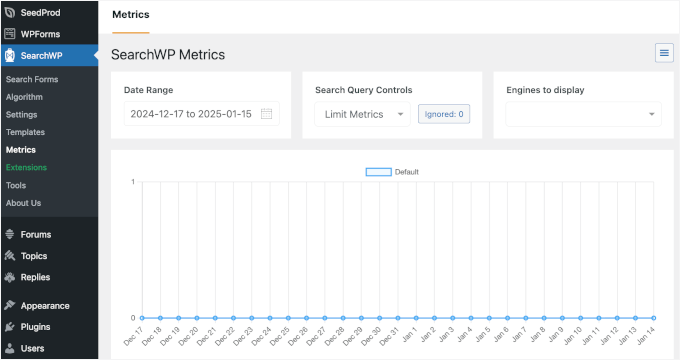This screenshot has width=680, height=360.
Task: Click the date range input field
Action: [x=202, y=114]
